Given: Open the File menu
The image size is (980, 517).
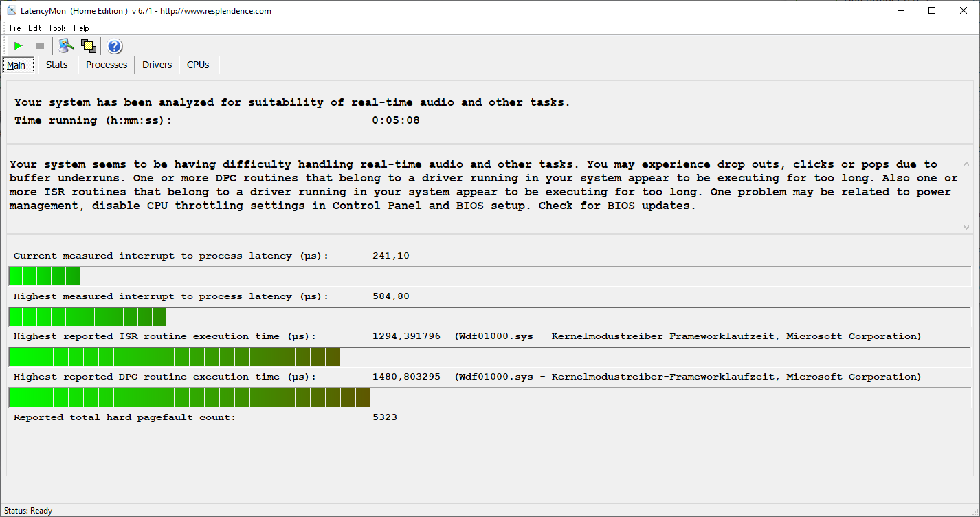Looking at the screenshot, I should 15,28.
